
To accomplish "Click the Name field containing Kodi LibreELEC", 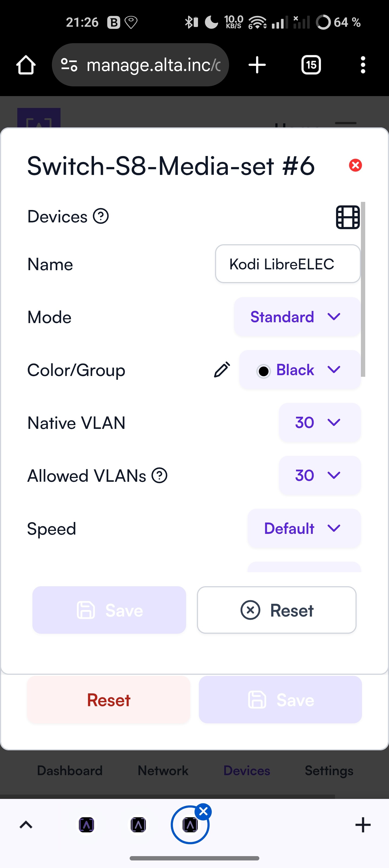I will point(288,264).
